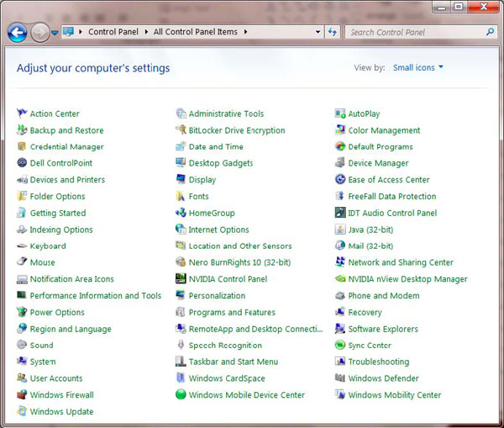This screenshot has height=428, width=504.
Task: Open the BitLocker Drive Encryption icon
Action: [181, 130]
